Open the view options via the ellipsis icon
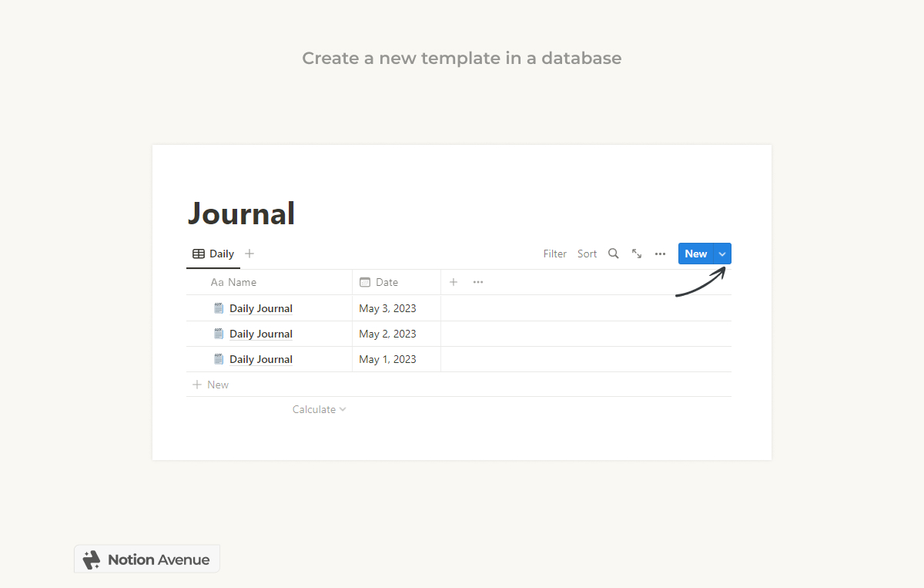The height and width of the screenshot is (588, 924). [x=660, y=253]
